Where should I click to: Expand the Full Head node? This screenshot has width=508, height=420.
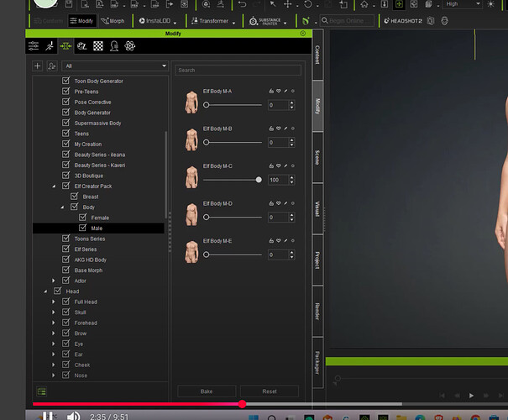pos(54,302)
